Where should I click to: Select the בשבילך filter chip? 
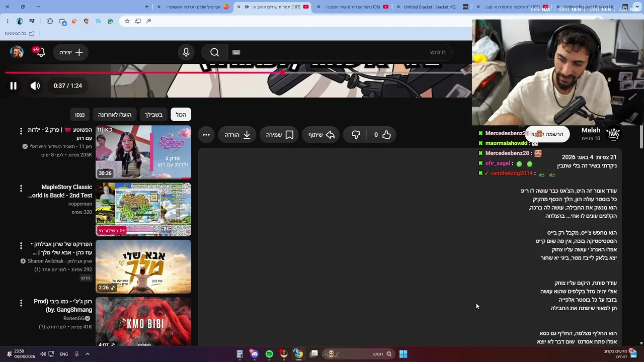coord(153,115)
